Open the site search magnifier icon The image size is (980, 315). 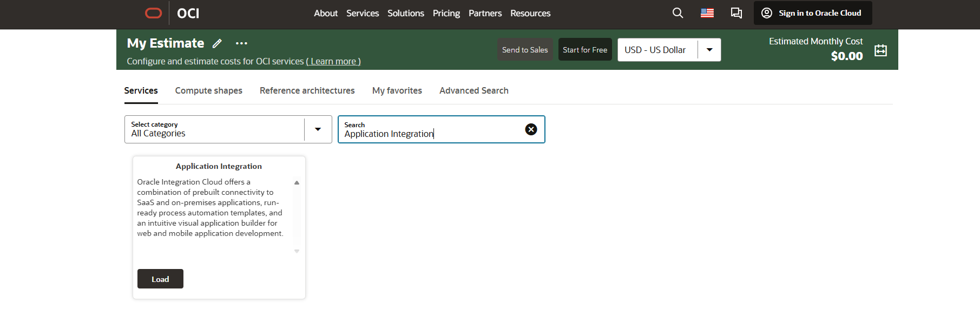pyautogui.click(x=678, y=13)
